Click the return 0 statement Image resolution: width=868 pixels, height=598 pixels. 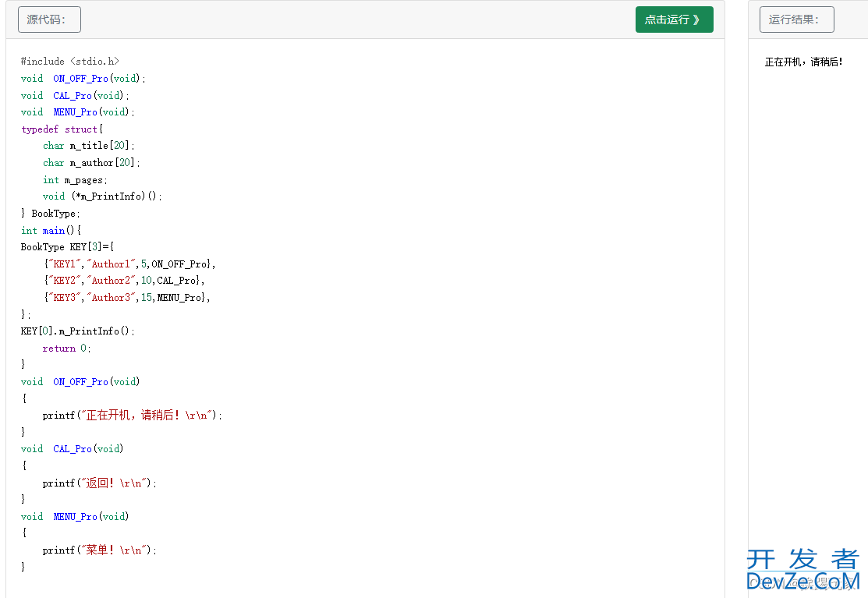click(66, 349)
